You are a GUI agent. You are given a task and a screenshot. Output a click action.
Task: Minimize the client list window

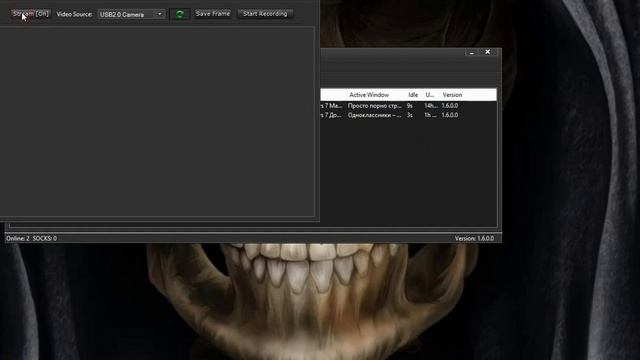tap(471, 52)
